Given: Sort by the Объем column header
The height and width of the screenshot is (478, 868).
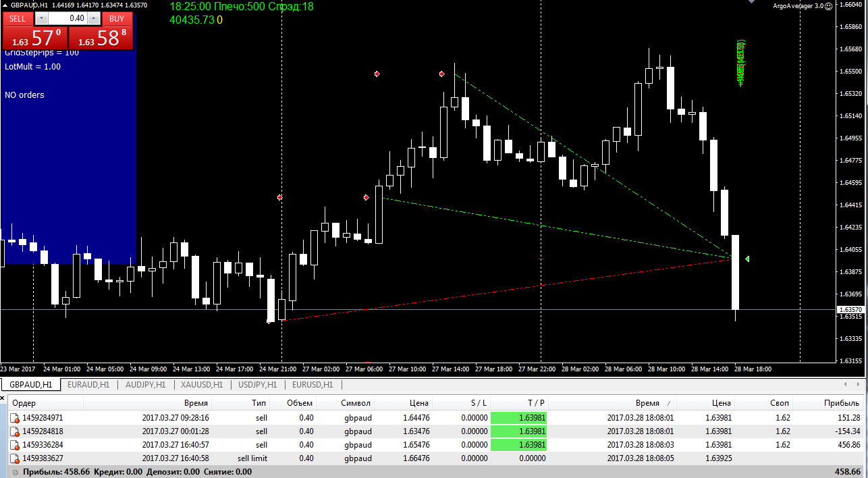Looking at the screenshot, I should (x=293, y=403).
